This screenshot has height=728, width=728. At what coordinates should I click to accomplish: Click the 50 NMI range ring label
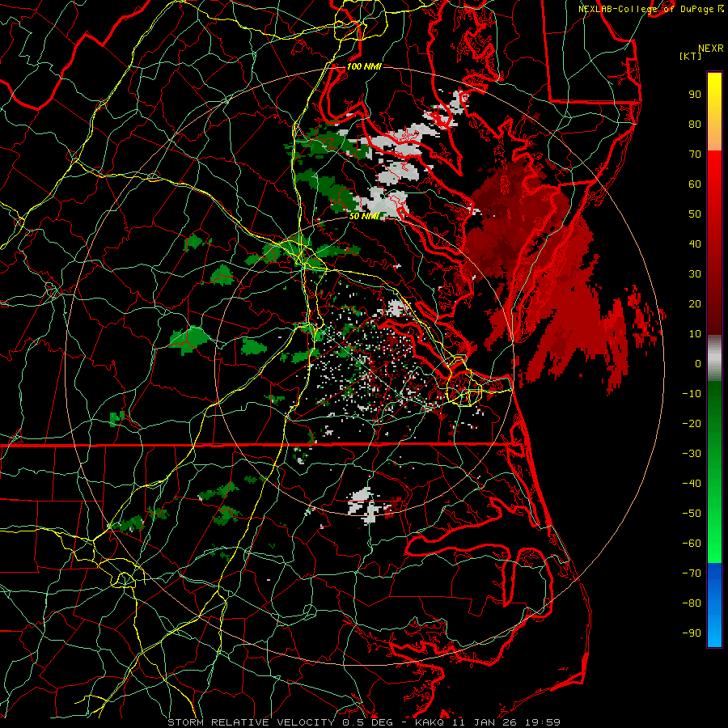[x=364, y=216]
